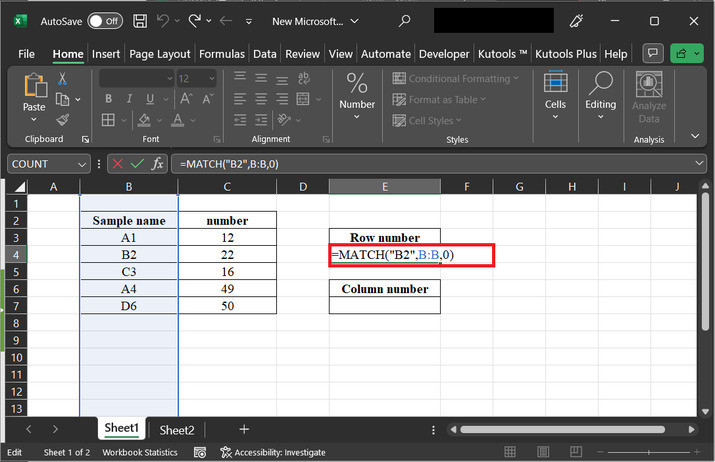The width and height of the screenshot is (715, 462).
Task: Open the Formulas ribbon tab
Action: click(221, 54)
